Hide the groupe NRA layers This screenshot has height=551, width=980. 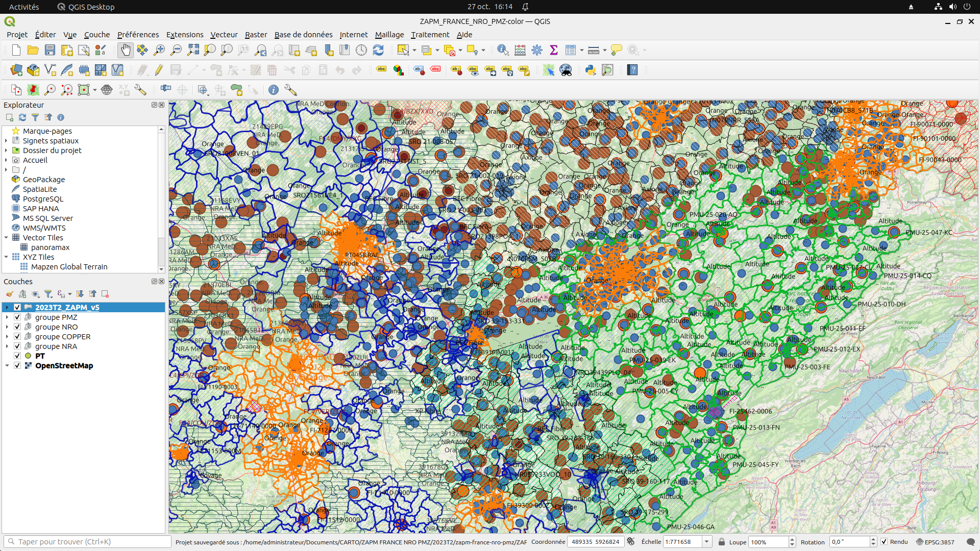click(17, 346)
